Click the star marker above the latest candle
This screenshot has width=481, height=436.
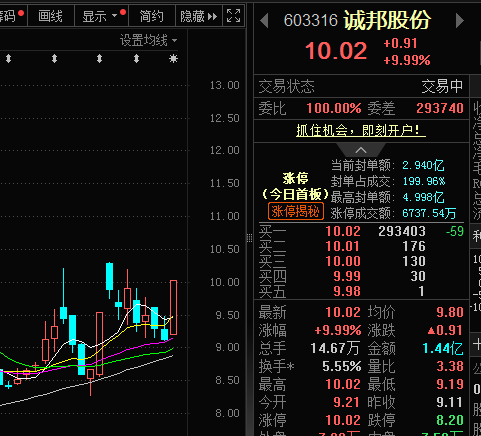(x=173, y=59)
